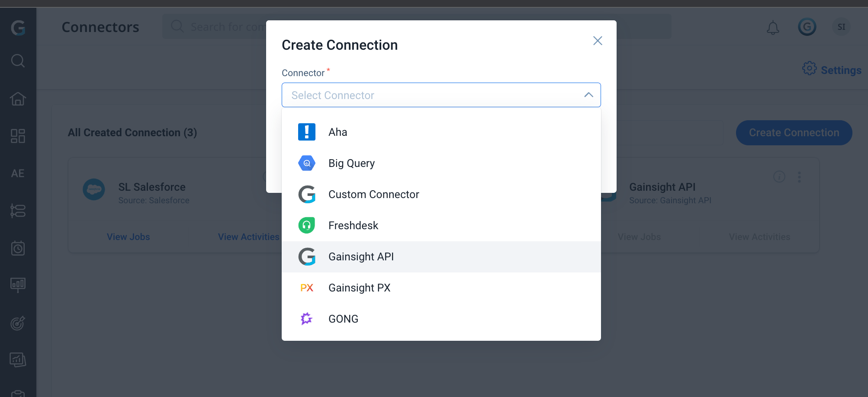Open the dashboards grid icon in sidebar
868x397 pixels.
[18, 136]
